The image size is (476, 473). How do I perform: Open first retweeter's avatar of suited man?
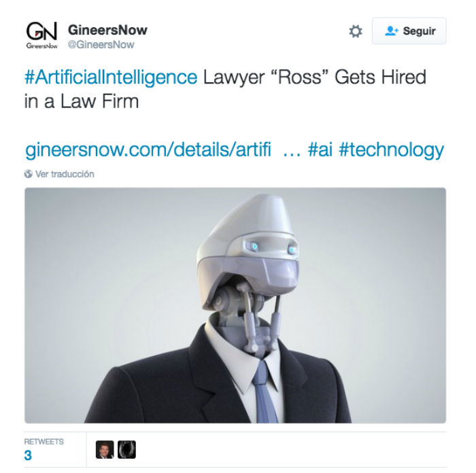[x=105, y=450]
